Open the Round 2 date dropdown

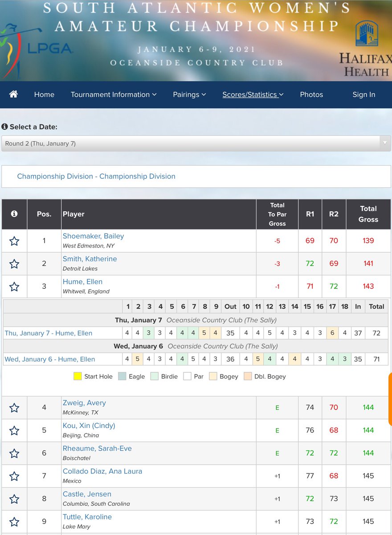pyautogui.click(x=196, y=144)
